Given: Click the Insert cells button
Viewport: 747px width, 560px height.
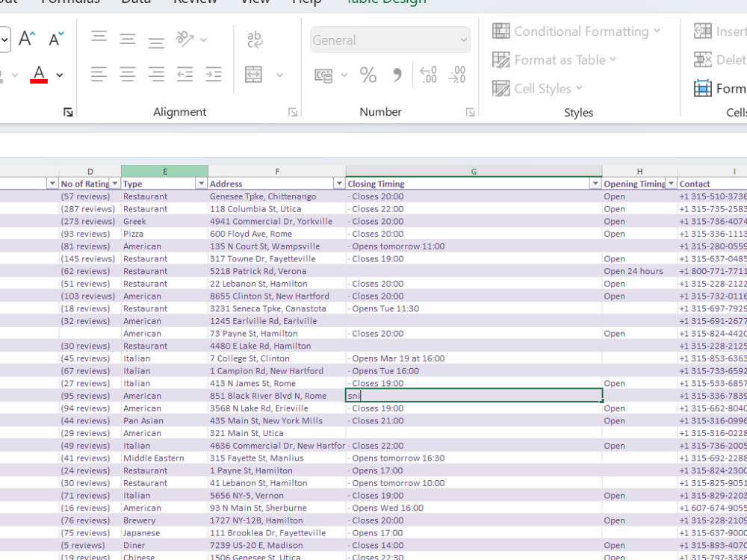Looking at the screenshot, I should [720, 31].
